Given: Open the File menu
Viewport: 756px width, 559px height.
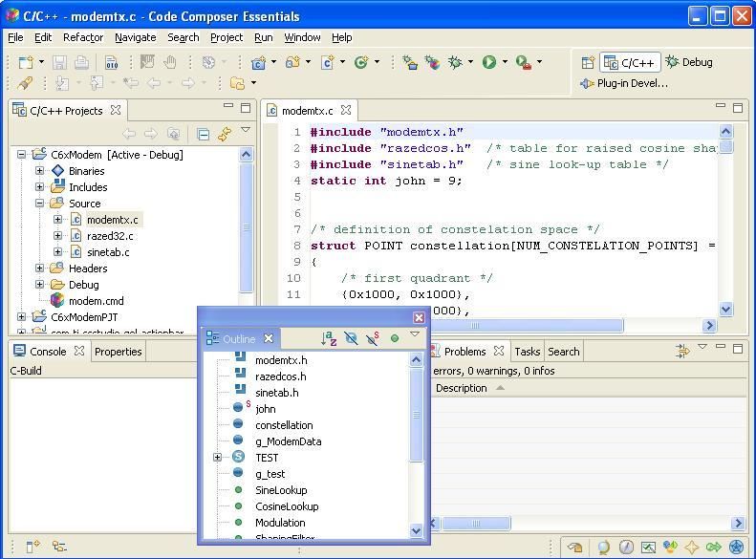Looking at the screenshot, I should tap(15, 37).
